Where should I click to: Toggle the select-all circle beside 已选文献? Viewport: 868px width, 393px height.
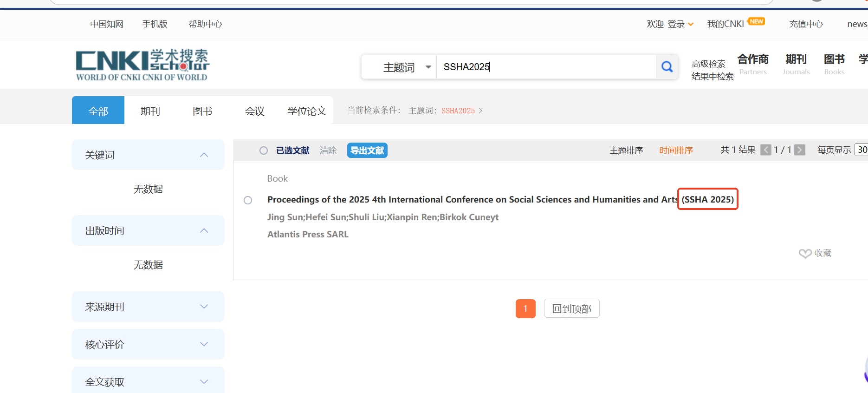tap(264, 151)
